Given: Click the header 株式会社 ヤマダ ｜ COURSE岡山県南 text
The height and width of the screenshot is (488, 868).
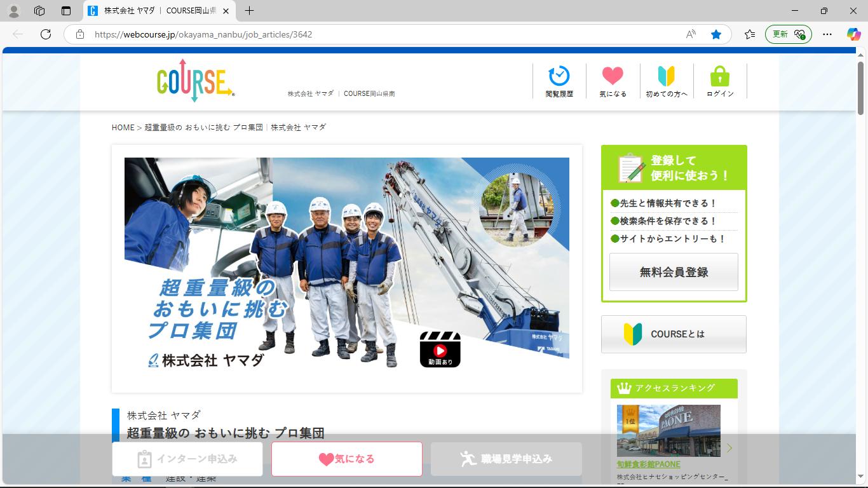Looking at the screenshot, I should tap(341, 93).
